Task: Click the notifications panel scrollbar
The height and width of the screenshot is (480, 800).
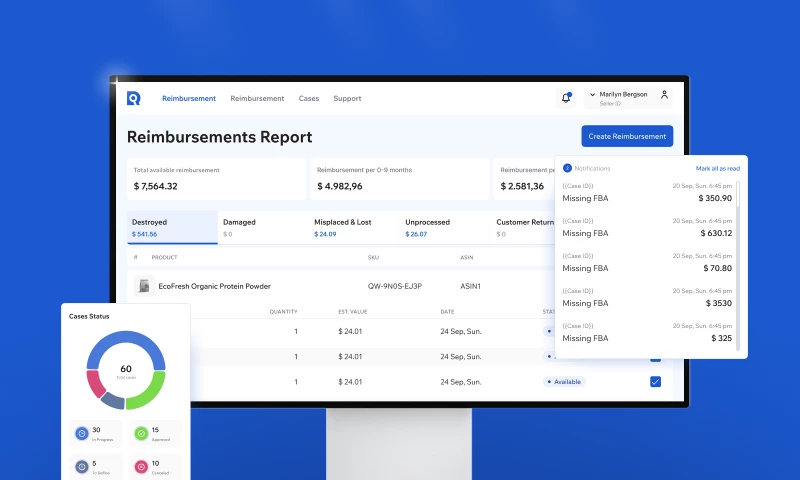Action: [738, 265]
